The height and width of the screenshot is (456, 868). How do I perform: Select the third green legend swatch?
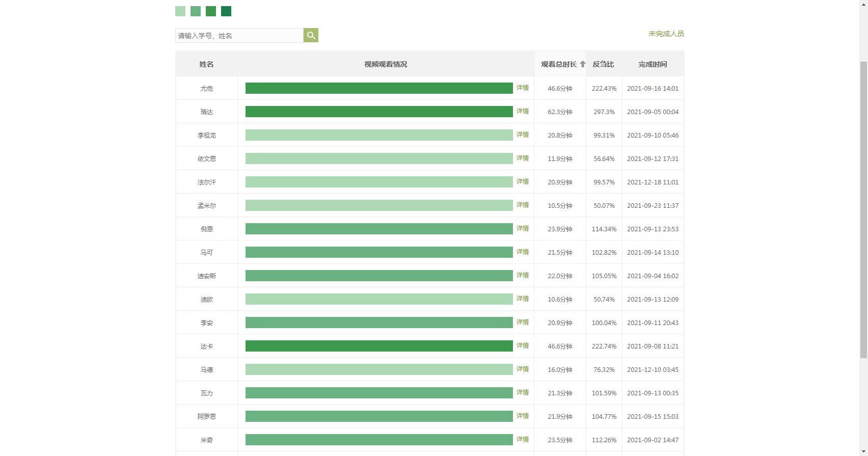(211, 11)
